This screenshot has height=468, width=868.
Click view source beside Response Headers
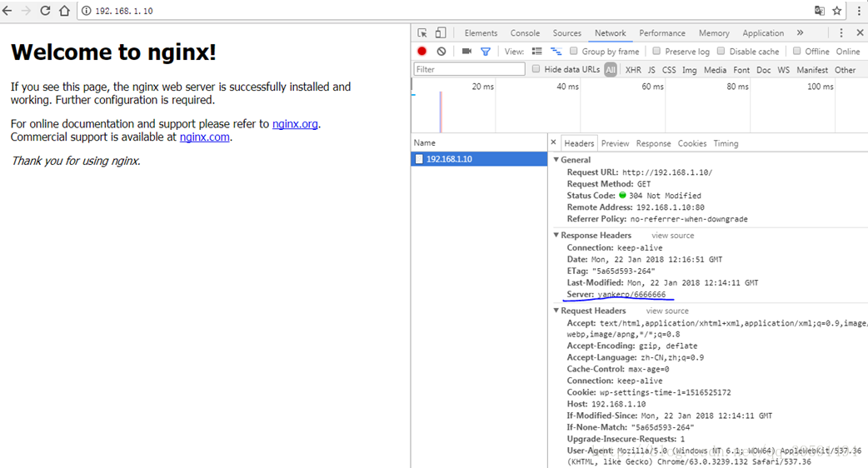click(x=672, y=236)
